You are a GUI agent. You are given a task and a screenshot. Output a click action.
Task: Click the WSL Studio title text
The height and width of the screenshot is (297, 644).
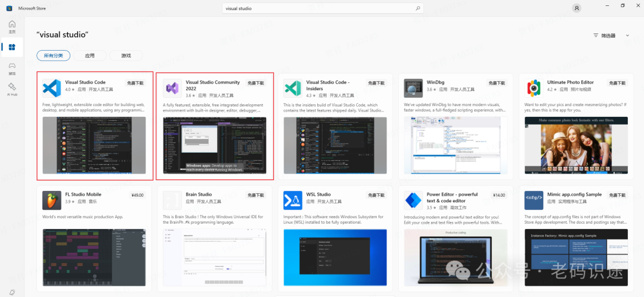tap(319, 194)
